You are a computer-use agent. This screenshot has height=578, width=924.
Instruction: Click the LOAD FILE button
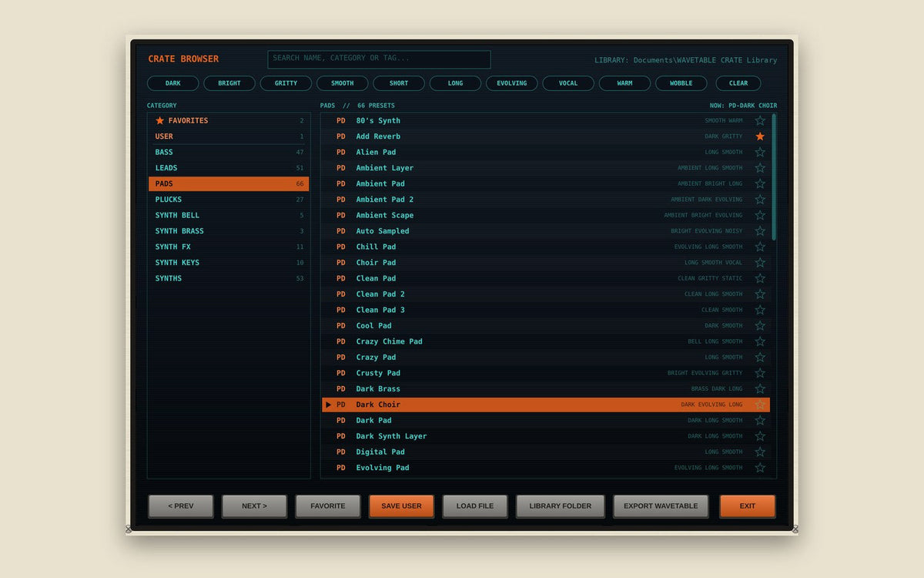tap(475, 506)
